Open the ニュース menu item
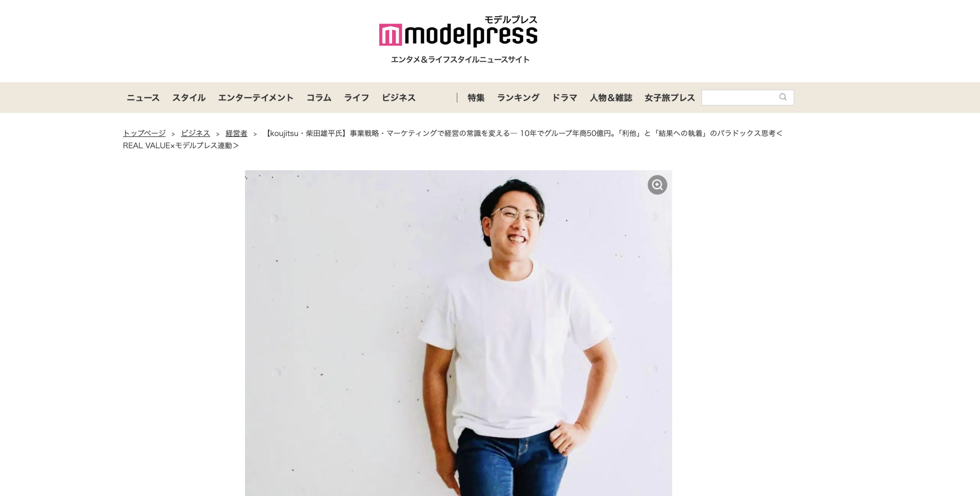The height and width of the screenshot is (496, 980). (143, 98)
